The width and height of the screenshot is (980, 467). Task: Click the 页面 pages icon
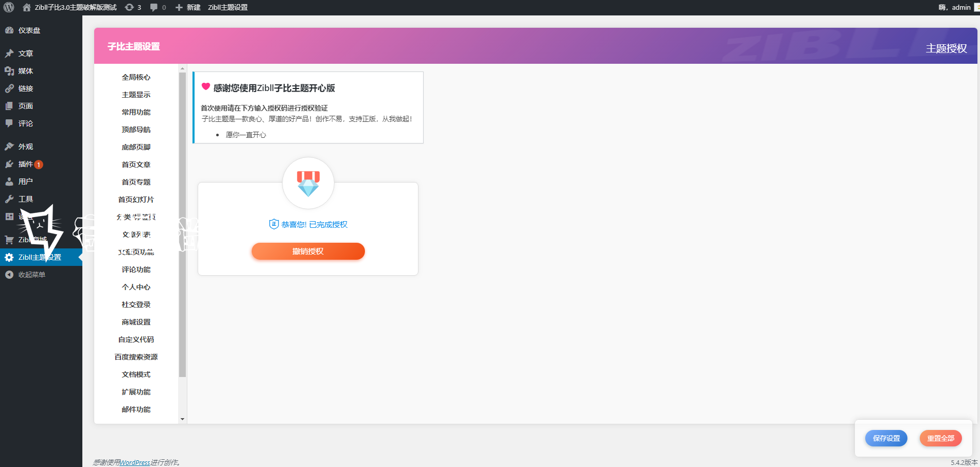[x=9, y=106]
